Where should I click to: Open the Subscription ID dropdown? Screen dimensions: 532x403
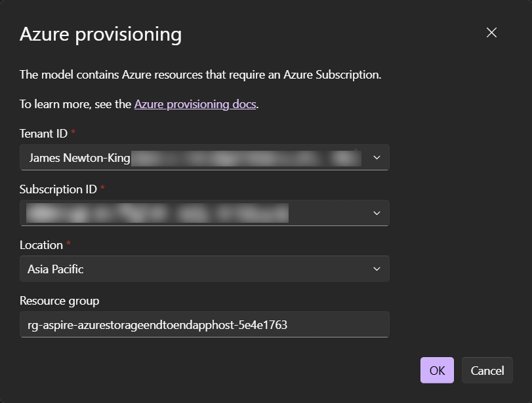[205, 212]
